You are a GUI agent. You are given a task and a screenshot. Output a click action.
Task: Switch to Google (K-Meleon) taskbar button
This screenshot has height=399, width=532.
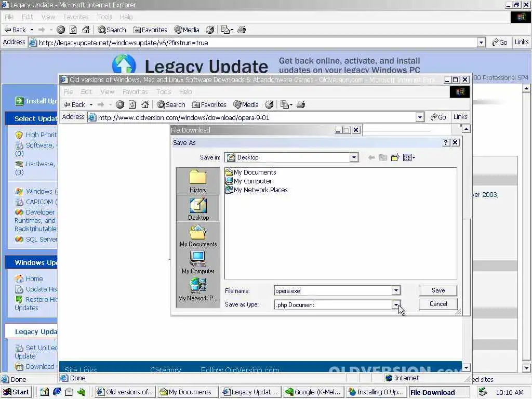click(x=313, y=392)
